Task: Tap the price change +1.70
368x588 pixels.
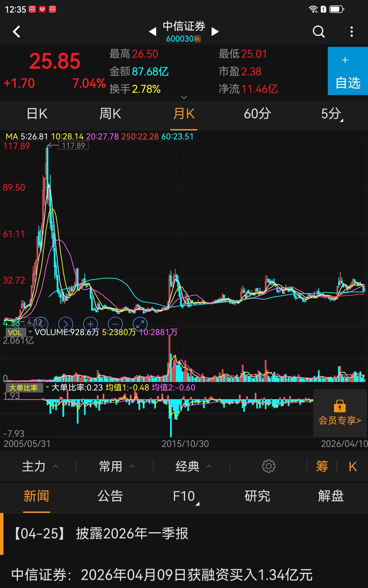Action: point(19,84)
